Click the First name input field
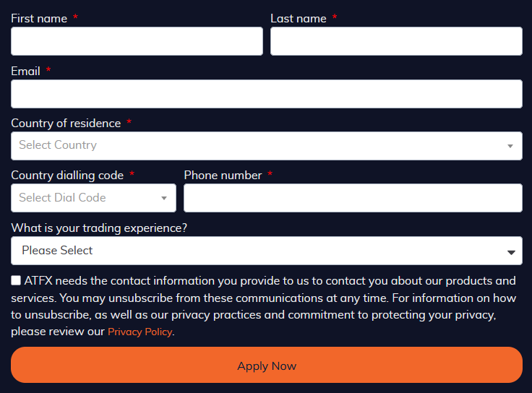 pos(137,41)
